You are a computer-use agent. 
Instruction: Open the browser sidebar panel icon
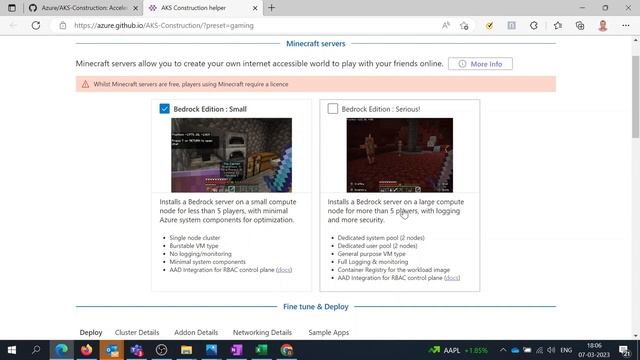[511, 26]
